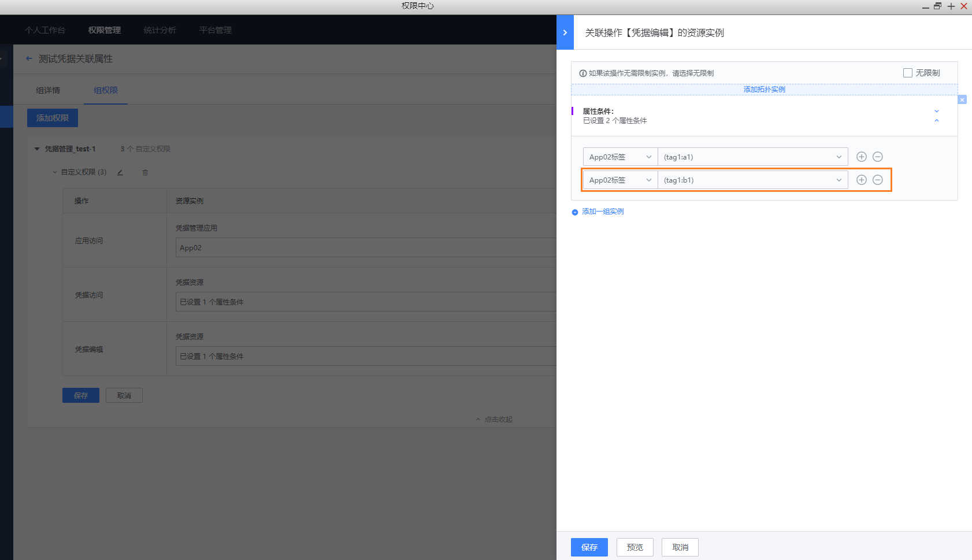This screenshot has height=560, width=972.
Task: Click the back arrow beside 测试凭据关联属性
Action: click(29, 58)
